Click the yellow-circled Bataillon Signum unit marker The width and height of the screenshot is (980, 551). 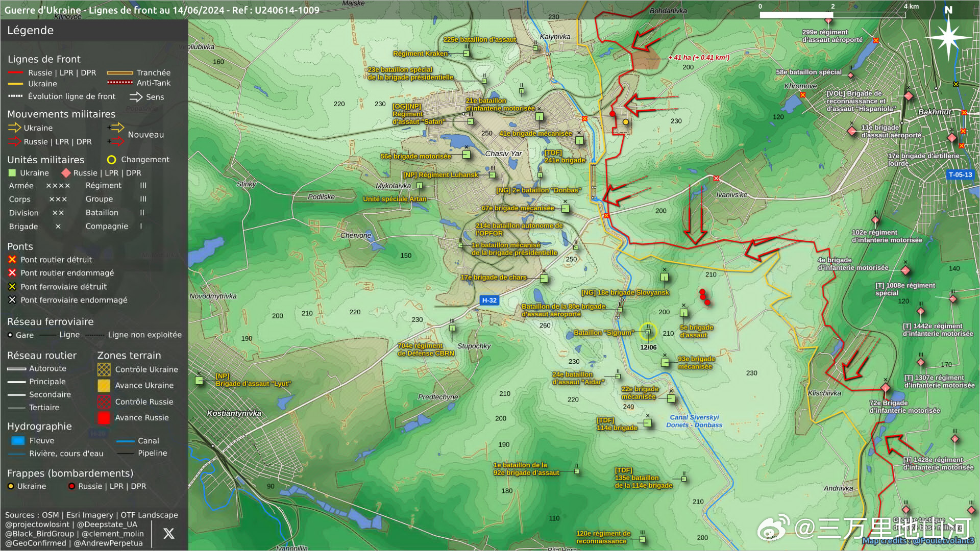tap(648, 332)
